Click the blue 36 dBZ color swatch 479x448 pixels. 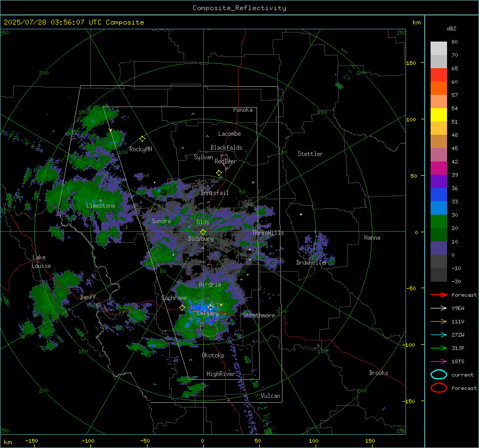pyautogui.click(x=439, y=195)
